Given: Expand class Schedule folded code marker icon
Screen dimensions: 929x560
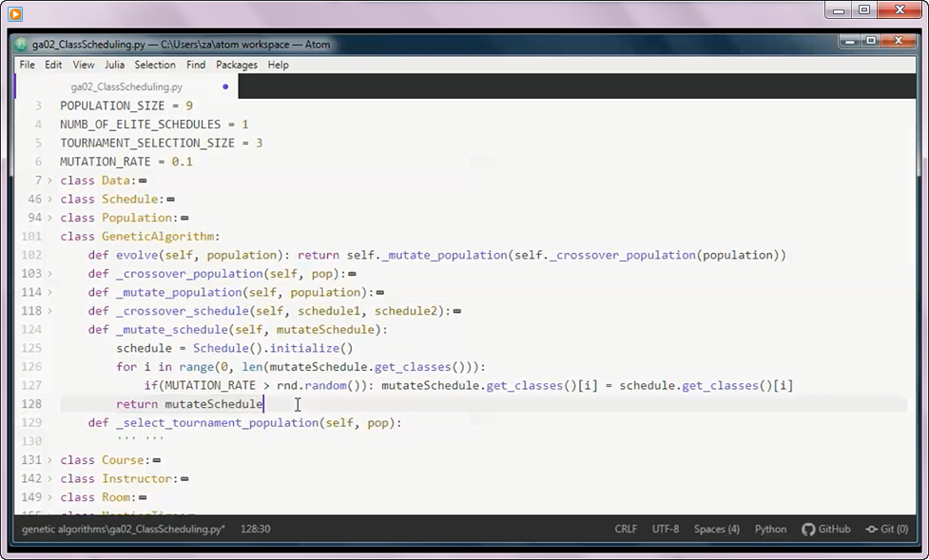Looking at the screenshot, I should 171,199.
